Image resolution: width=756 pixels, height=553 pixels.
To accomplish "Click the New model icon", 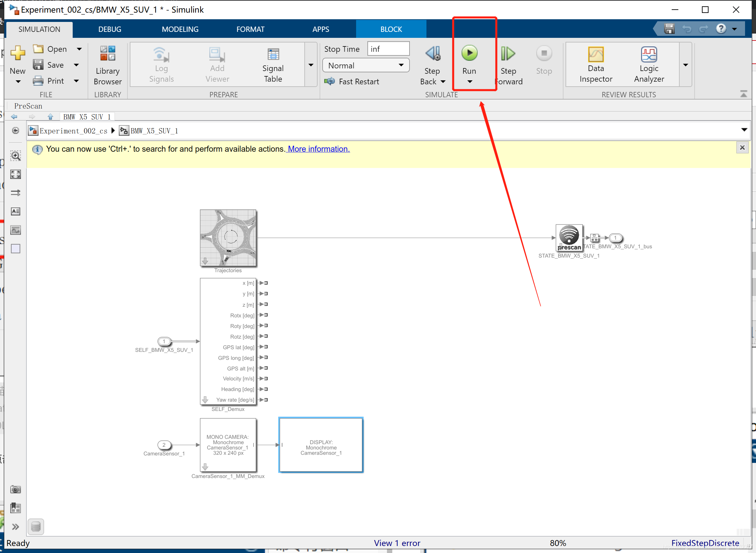I will point(17,53).
